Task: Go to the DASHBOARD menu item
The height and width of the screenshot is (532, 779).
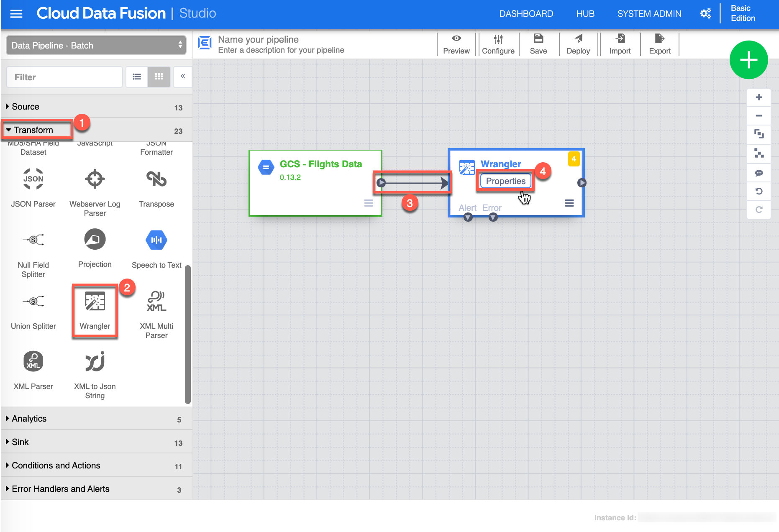Action: coord(526,14)
